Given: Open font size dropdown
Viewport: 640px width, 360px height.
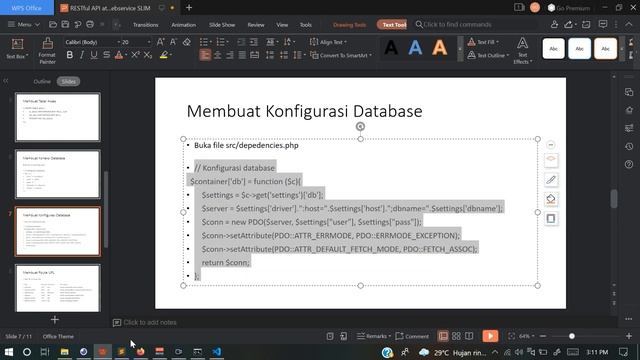Looking at the screenshot, I should (x=149, y=42).
